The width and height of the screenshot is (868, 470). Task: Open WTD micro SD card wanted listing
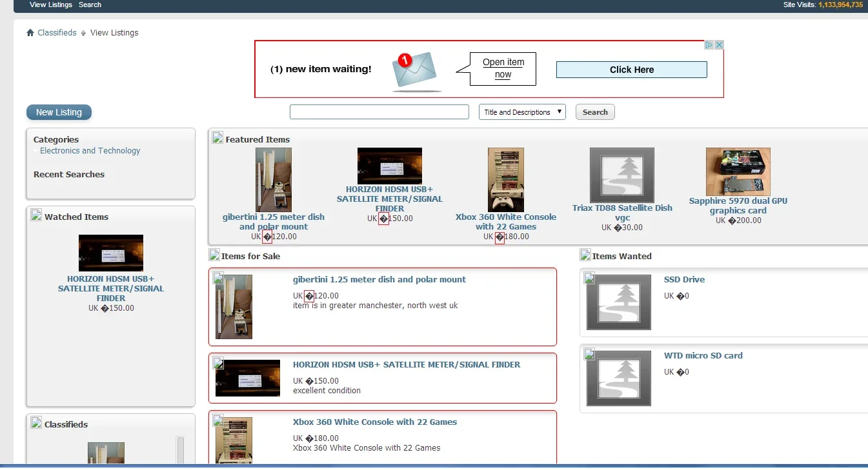(x=703, y=356)
